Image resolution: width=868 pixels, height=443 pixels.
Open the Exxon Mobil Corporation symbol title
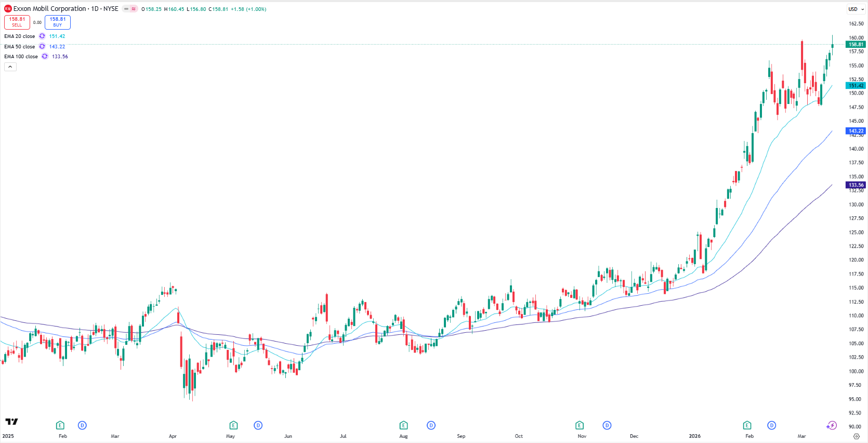50,9
